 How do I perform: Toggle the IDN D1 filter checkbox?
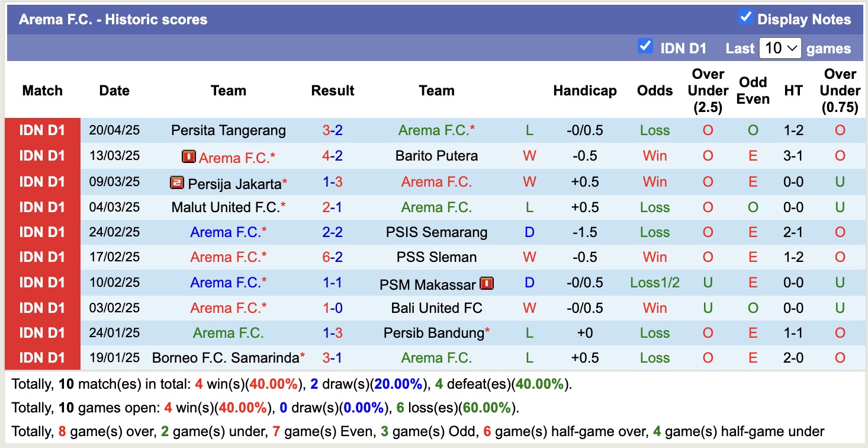click(645, 47)
